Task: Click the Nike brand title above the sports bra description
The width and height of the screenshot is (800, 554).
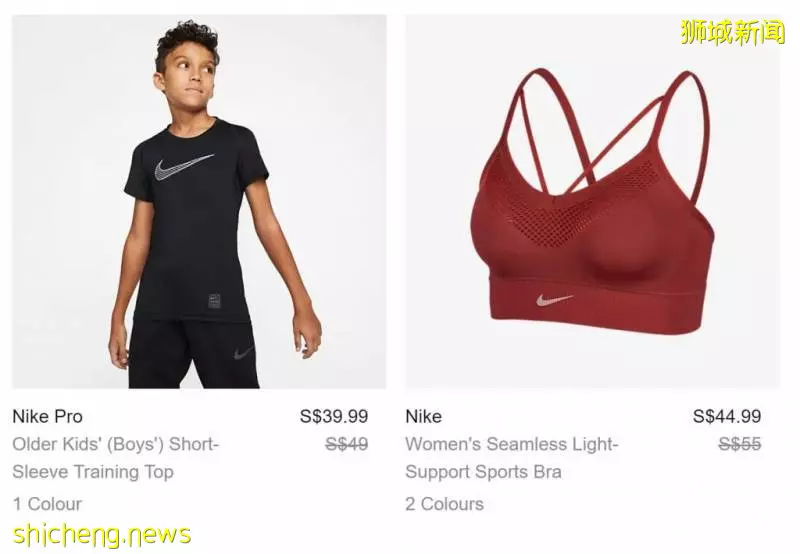Action: pyautogui.click(x=423, y=416)
